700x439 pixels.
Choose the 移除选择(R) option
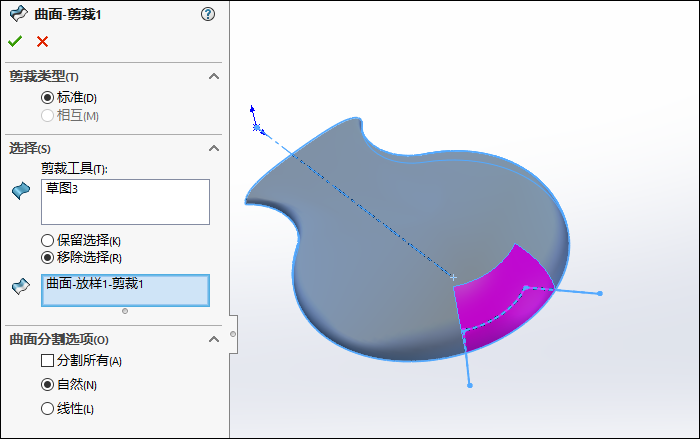tap(47, 258)
